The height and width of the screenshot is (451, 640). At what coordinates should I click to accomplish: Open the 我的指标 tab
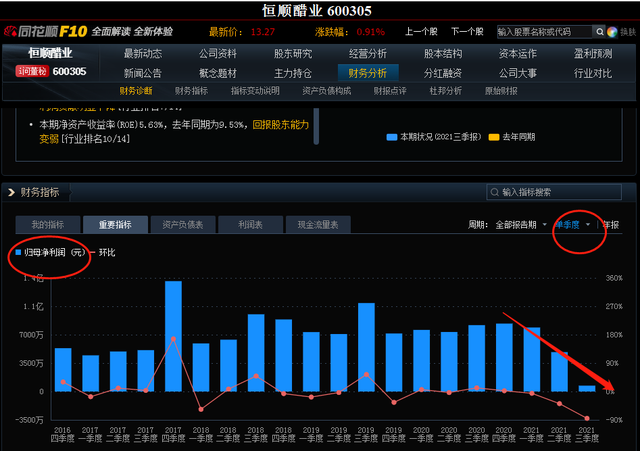(x=48, y=224)
